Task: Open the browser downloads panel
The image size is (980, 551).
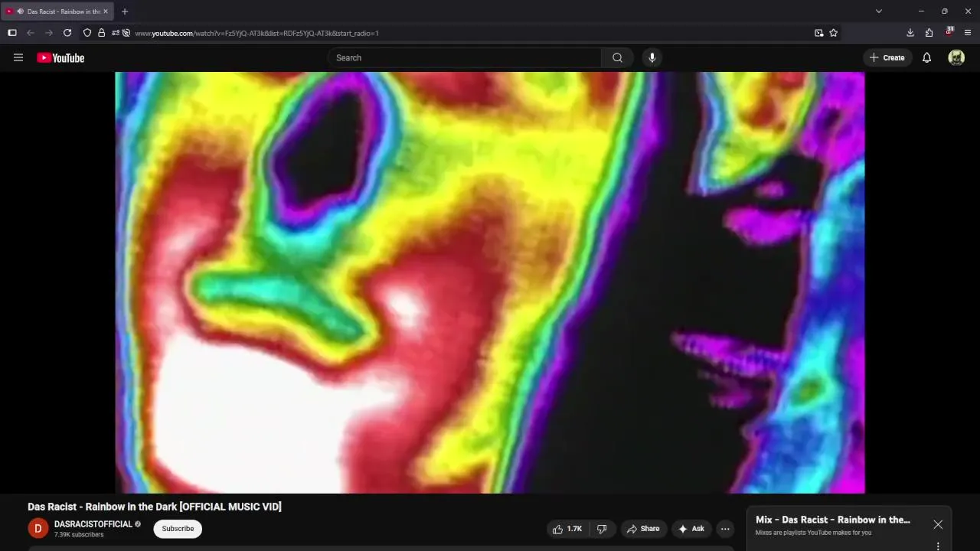Action: [x=910, y=33]
